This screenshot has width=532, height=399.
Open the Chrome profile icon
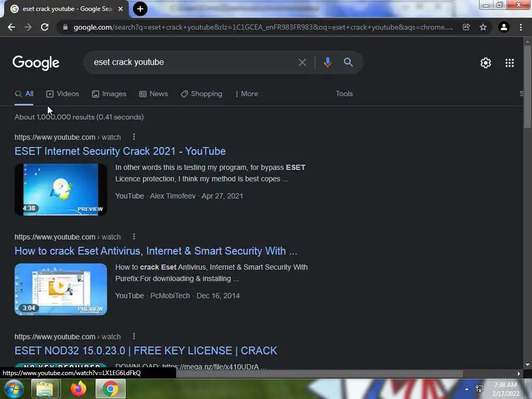pos(504,27)
